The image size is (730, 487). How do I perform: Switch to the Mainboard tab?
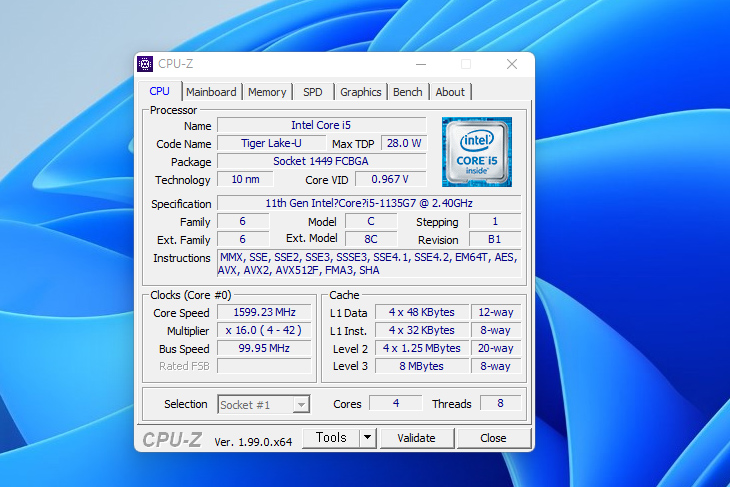211,92
